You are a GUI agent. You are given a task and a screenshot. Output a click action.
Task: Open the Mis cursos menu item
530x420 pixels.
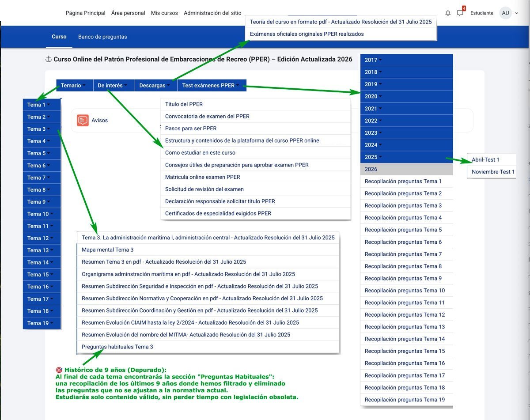pos(164,13)
